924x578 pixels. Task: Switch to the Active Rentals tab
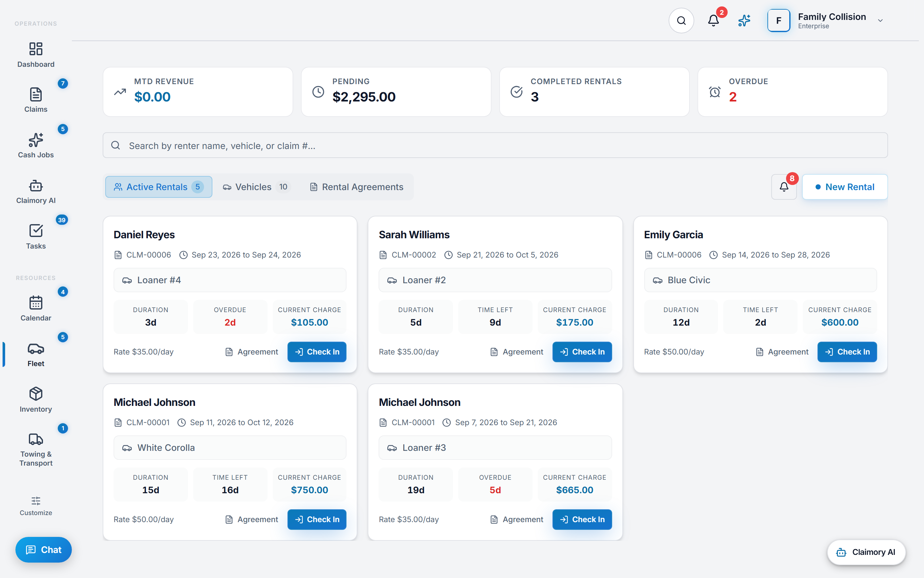coord(158,187)
